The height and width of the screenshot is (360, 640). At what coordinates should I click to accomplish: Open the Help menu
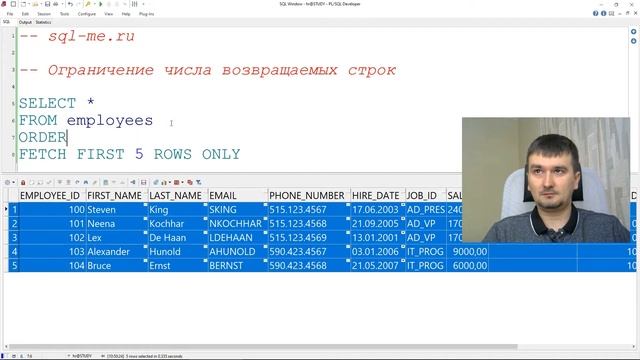pyautogui.click(x=126, y=14)
